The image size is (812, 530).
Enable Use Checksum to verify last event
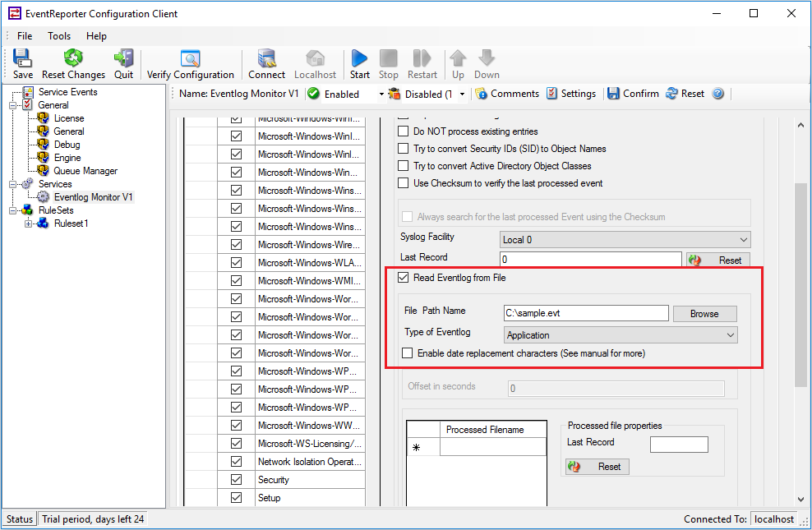click(403, 183)
